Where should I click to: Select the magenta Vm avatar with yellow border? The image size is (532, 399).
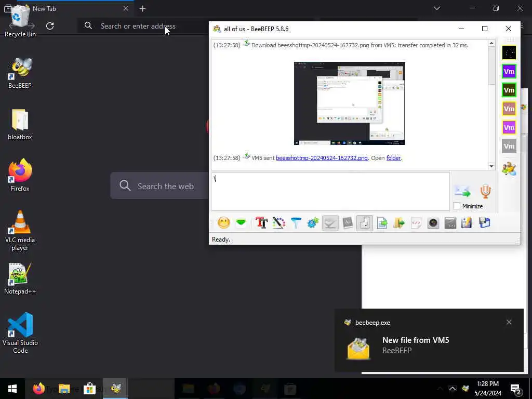coord(509,128)
